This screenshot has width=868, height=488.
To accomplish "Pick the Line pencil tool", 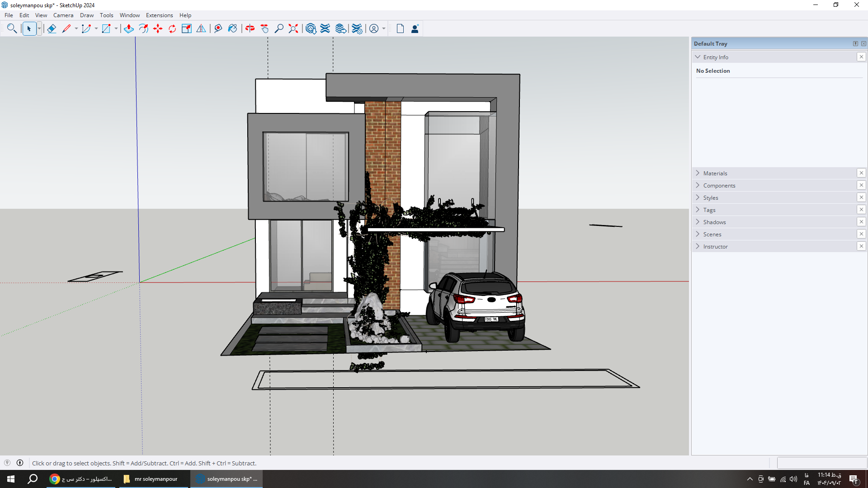I will [x=66, y=28].
